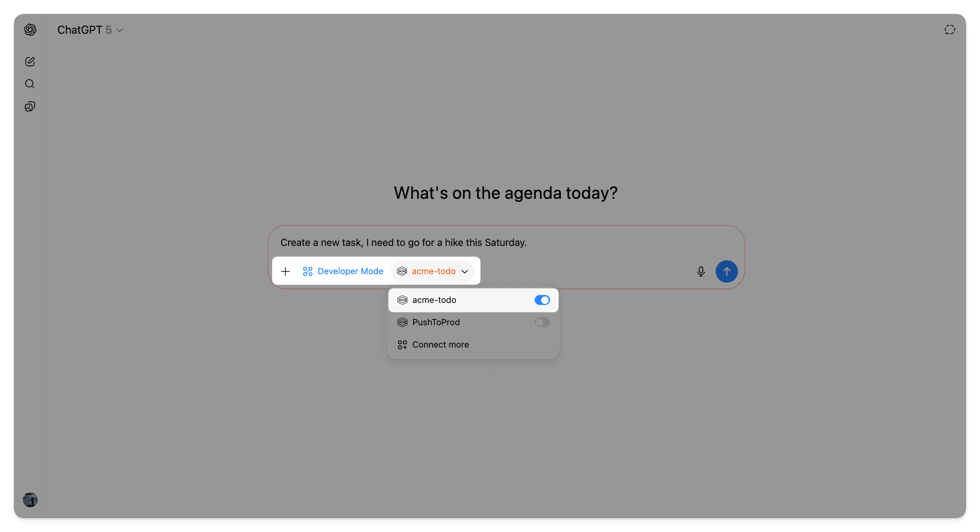Click the ChatGPT logo in the sidebar
980x532 pixels.
click(30, 30)
